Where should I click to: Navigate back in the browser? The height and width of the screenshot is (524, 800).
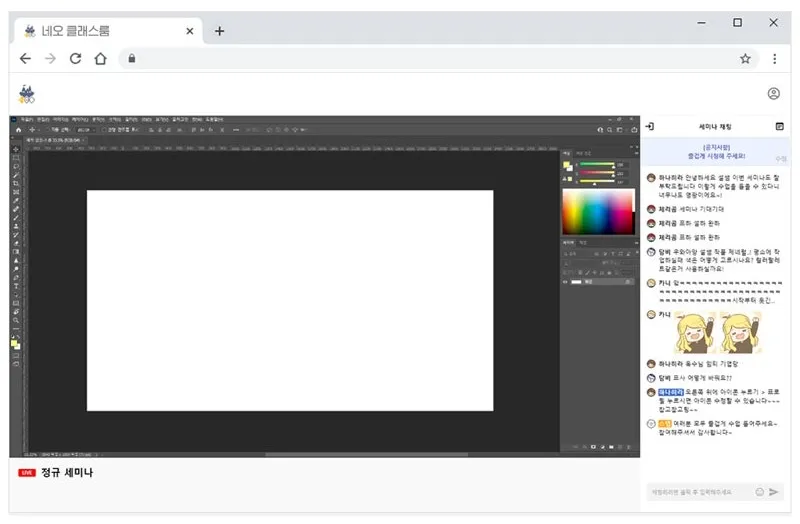(25, 59)
